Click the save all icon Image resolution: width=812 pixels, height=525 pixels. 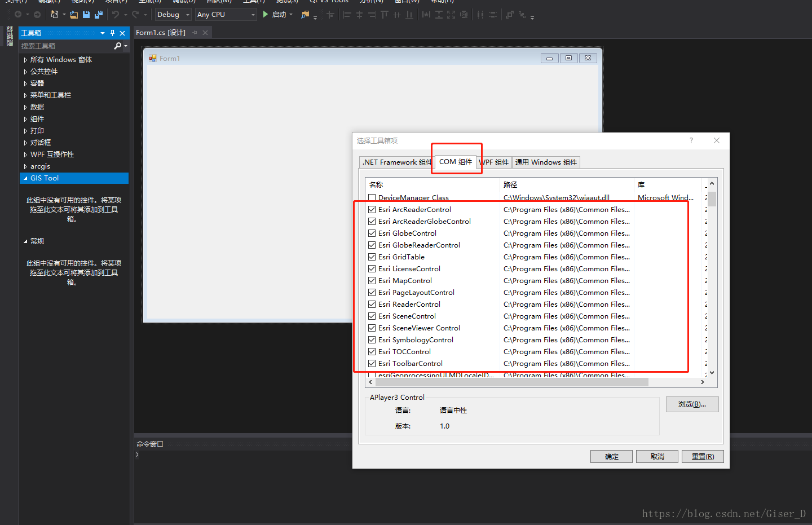(x=99, y=15)
